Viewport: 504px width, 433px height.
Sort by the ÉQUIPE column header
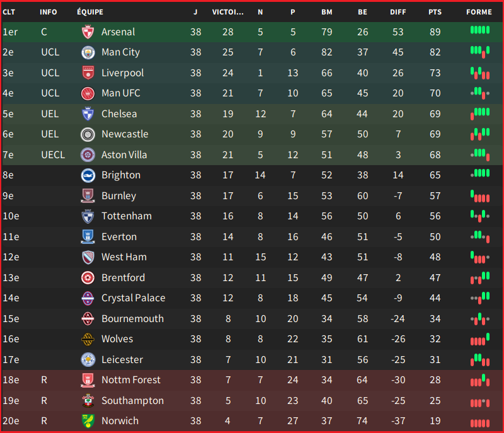[90, 12]
